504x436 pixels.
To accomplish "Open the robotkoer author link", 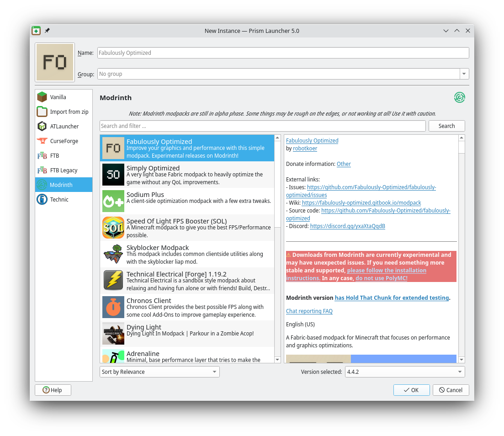I will 305,149.
